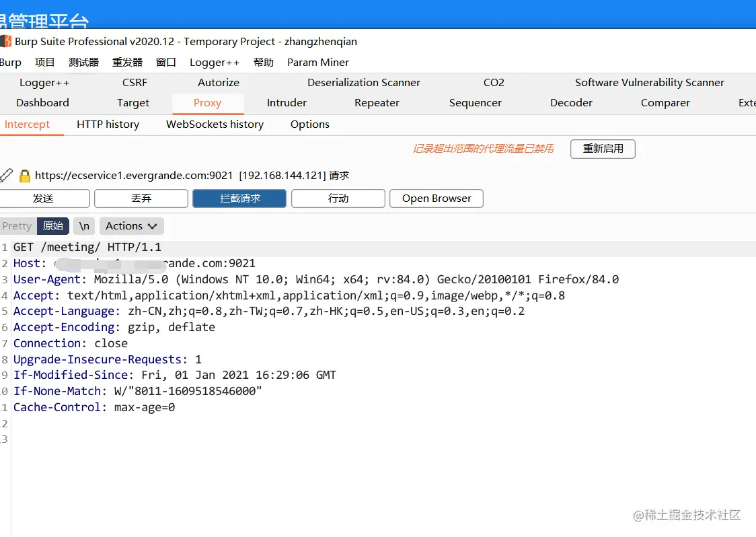Viewport: 756px width, 537px height.
Task: Click the If-Modified-Since header line
Action: click(174, 375)
